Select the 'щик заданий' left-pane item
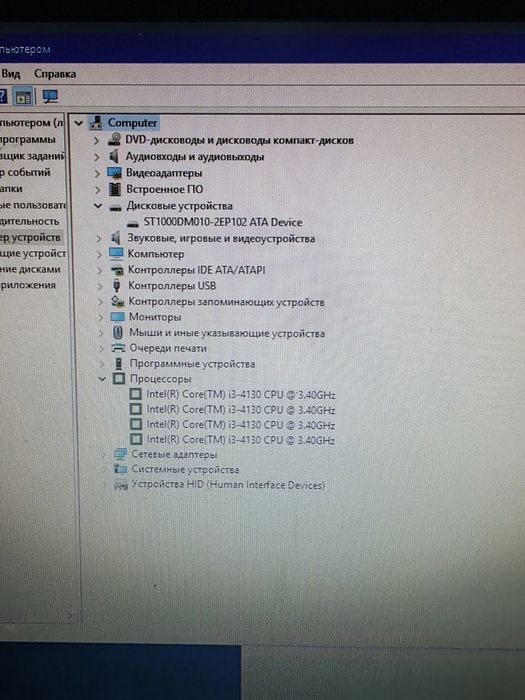Viewport: 525px width, 700px height. 32,156
